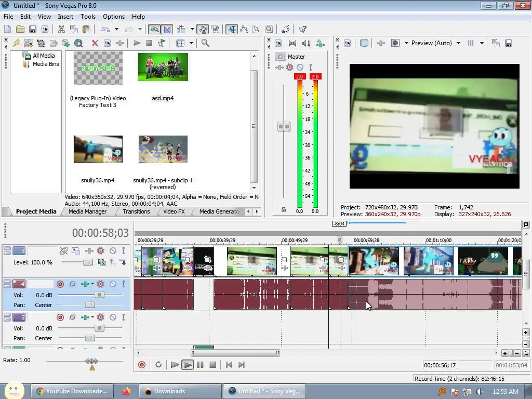Click the Downmix output icon in mixer

point(292,43)
